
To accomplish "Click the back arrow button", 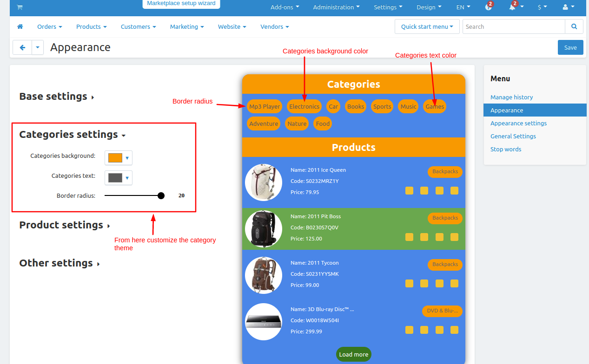I will coord(22,47).
